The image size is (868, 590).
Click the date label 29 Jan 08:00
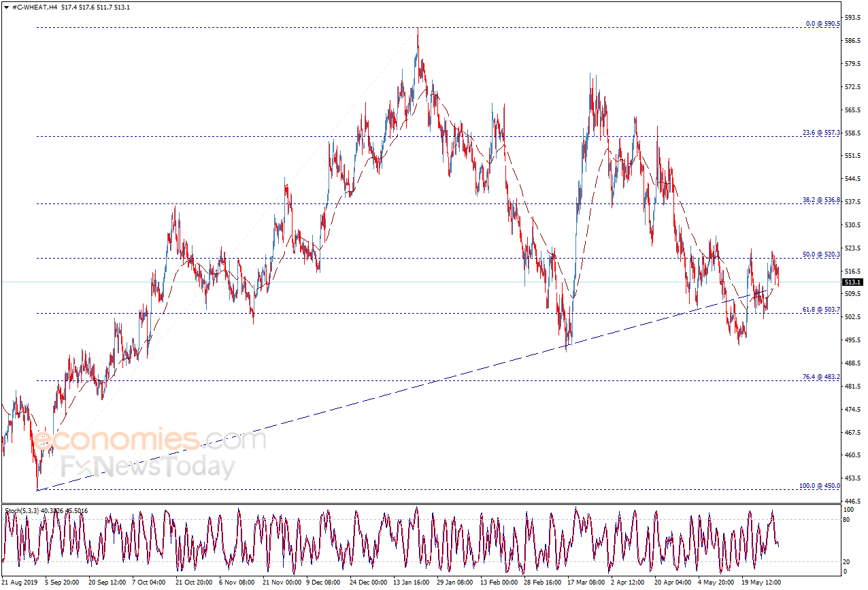(x=454, y=583)
